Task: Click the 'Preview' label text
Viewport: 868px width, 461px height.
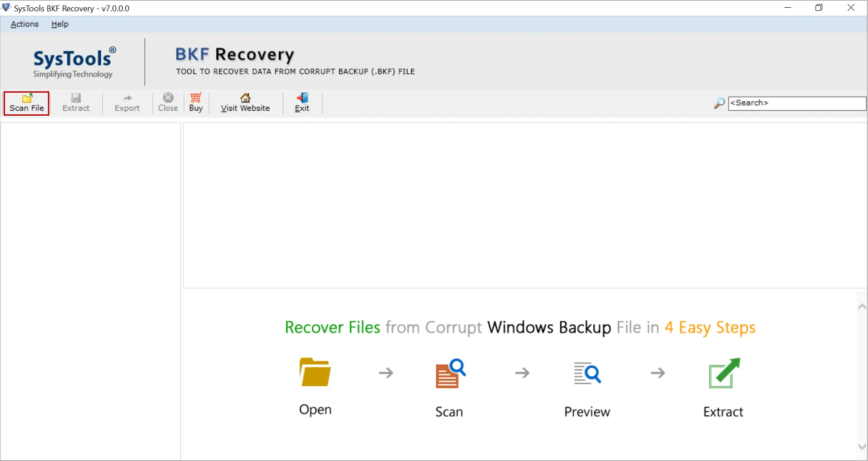Action: tap(587, 412)
